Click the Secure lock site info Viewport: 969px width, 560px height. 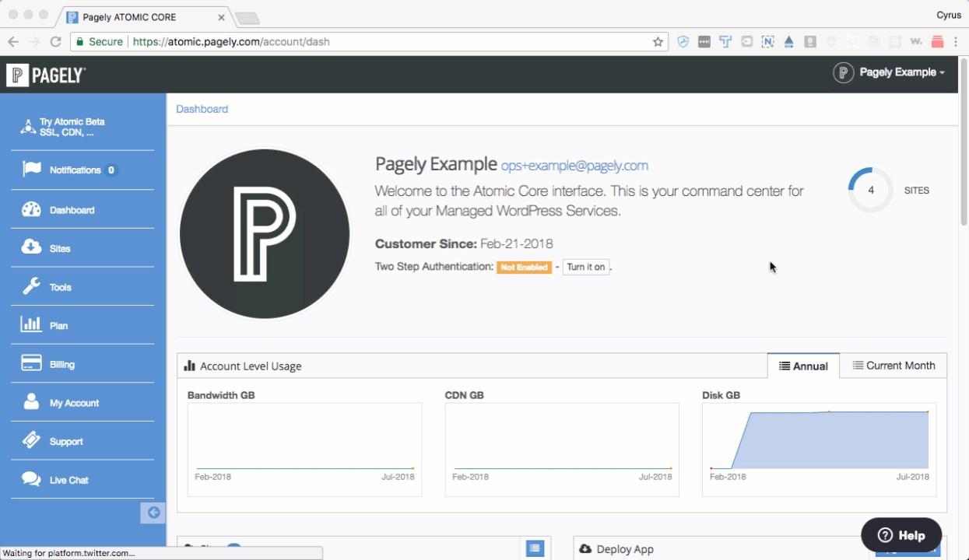click(x=99, y=42)
